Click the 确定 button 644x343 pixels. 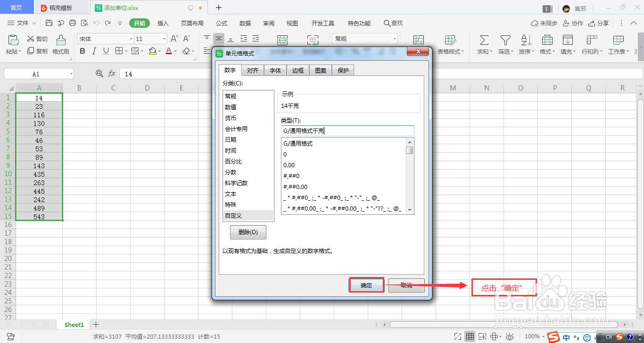click(x=366, y=285)
